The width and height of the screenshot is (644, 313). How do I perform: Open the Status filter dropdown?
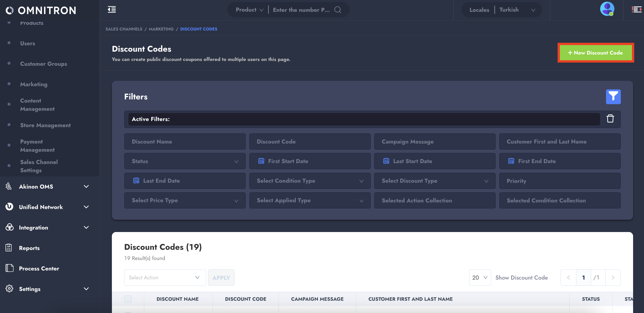(x=185, y=161)
